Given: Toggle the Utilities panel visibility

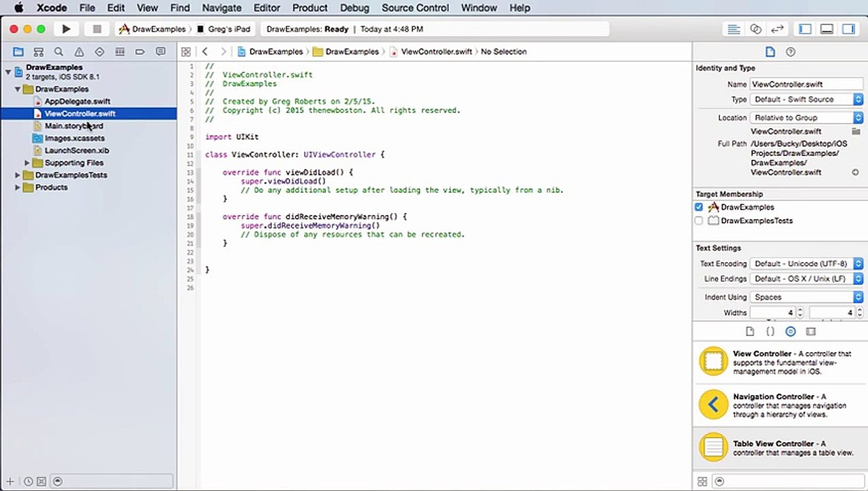Looking at the screenshot, I should click(848, 29).
